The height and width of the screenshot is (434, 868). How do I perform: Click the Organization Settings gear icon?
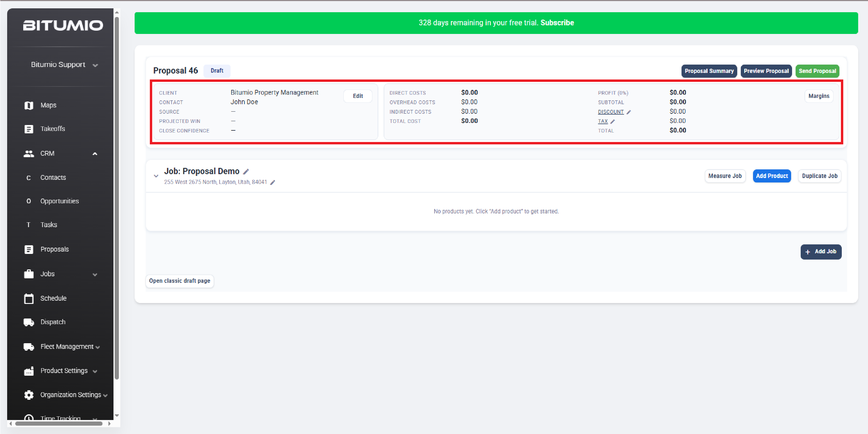tap(29, 395)
